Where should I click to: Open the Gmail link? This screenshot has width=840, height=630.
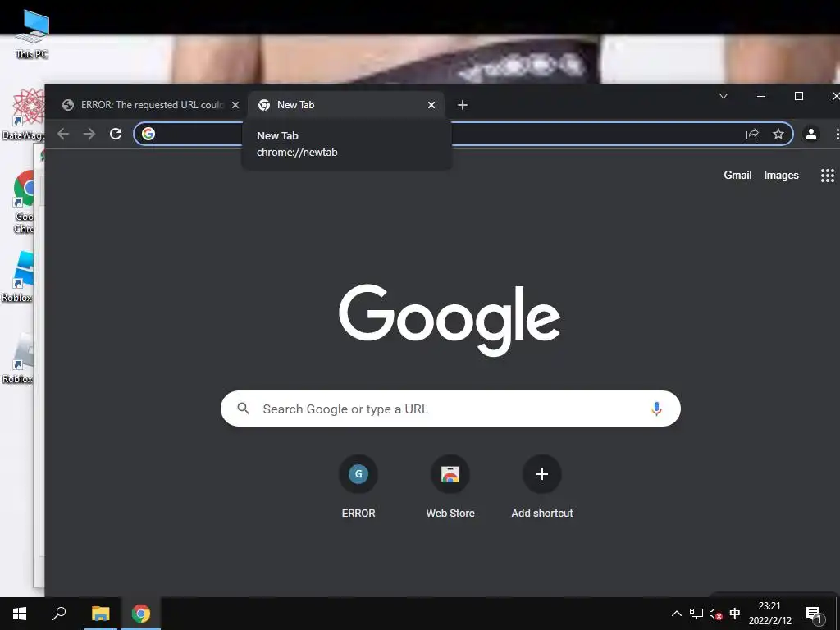tap(737, 176)
